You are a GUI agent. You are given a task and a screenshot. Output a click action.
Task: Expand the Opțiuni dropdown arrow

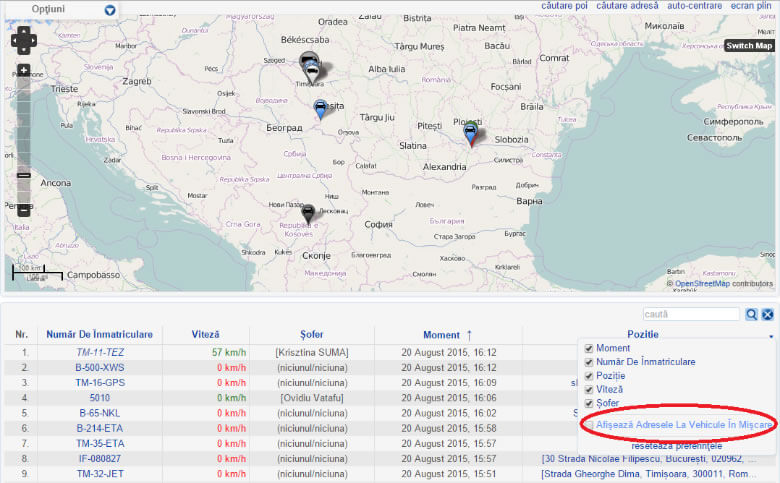110,10
